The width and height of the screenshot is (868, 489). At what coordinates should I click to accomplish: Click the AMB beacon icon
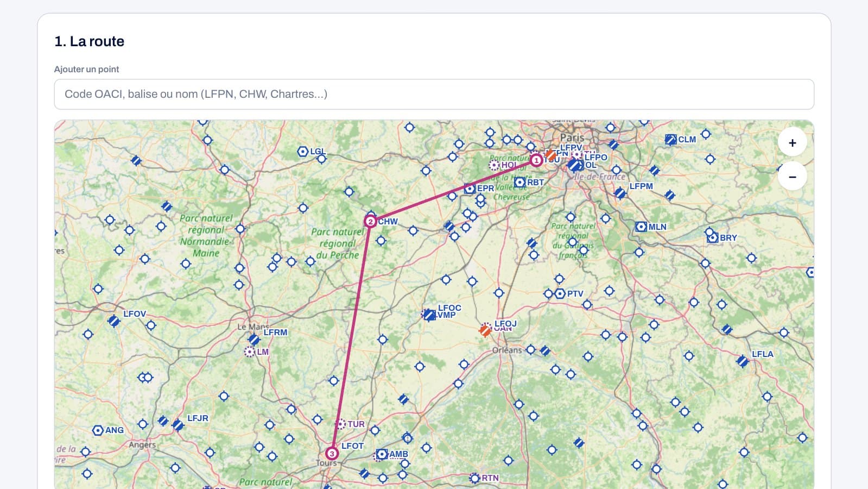coord(382,454)
